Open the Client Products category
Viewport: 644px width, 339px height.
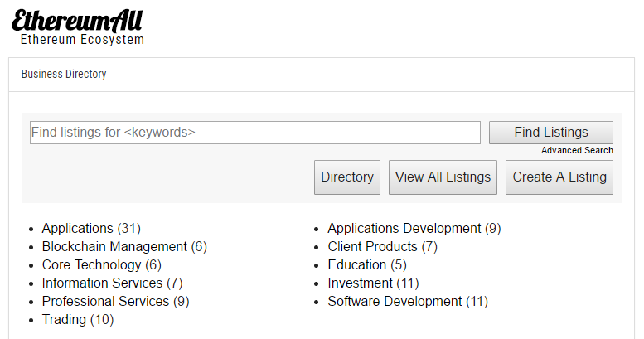(372, 246)
